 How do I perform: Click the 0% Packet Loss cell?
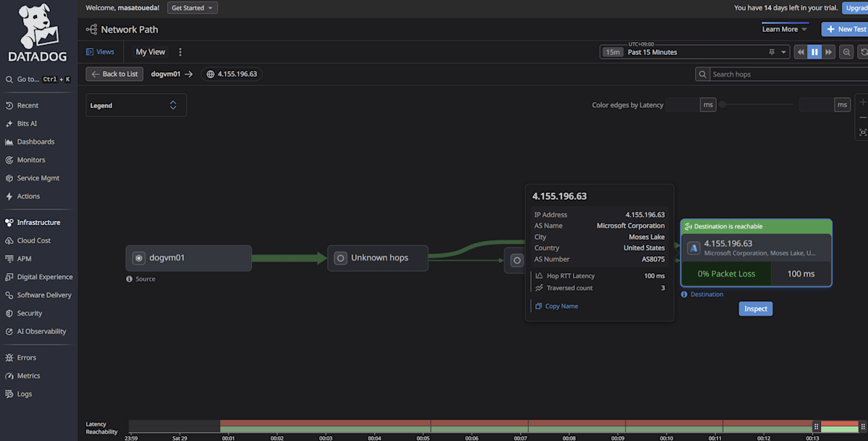[x=726, y=274]
